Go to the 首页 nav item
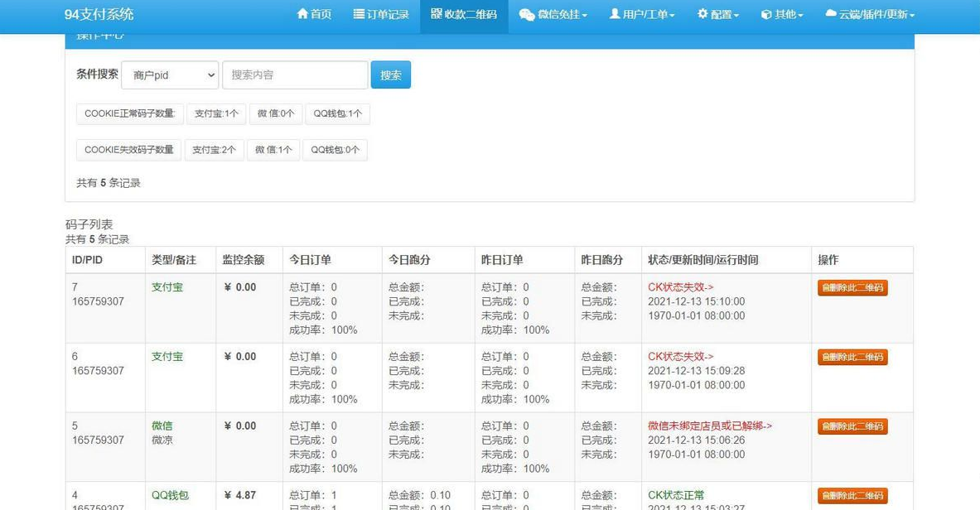Image resolution: width=980 pixels, height=510 pixels. (314, 14)
